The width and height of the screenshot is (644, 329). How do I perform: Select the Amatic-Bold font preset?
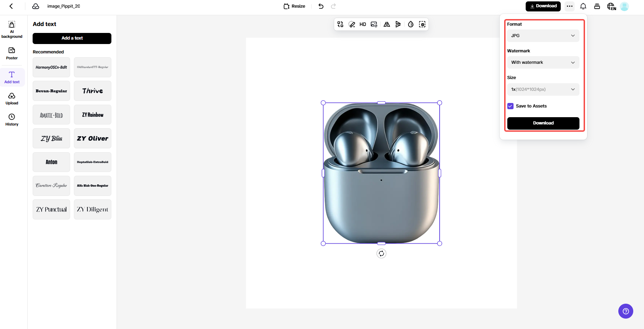(x=51, y=115)
